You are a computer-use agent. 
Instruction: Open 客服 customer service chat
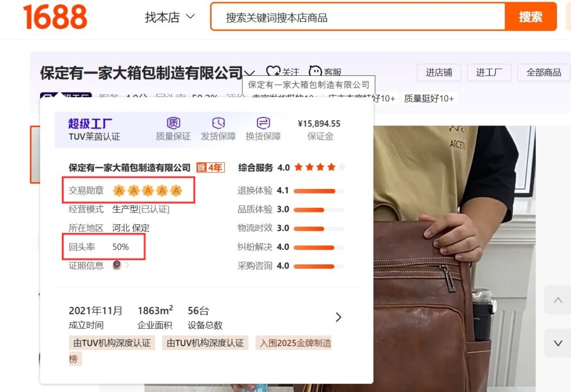click(x=325, y=71)
